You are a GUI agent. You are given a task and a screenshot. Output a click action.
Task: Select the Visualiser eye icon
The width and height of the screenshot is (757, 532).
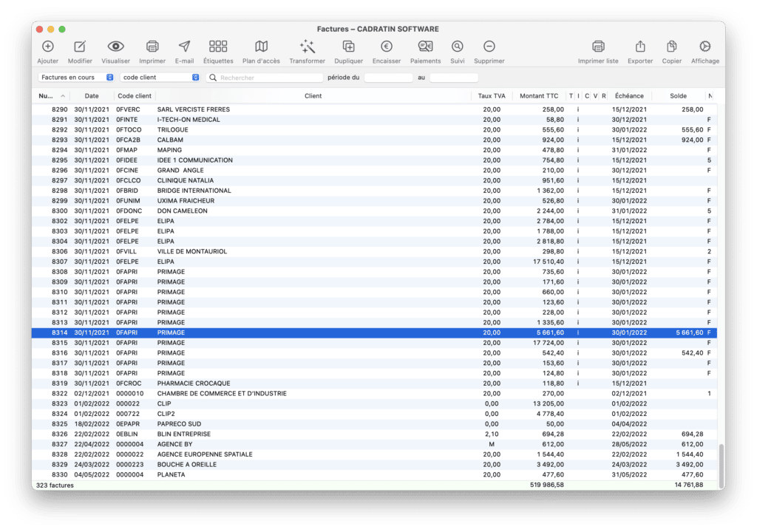coord(116,47)
